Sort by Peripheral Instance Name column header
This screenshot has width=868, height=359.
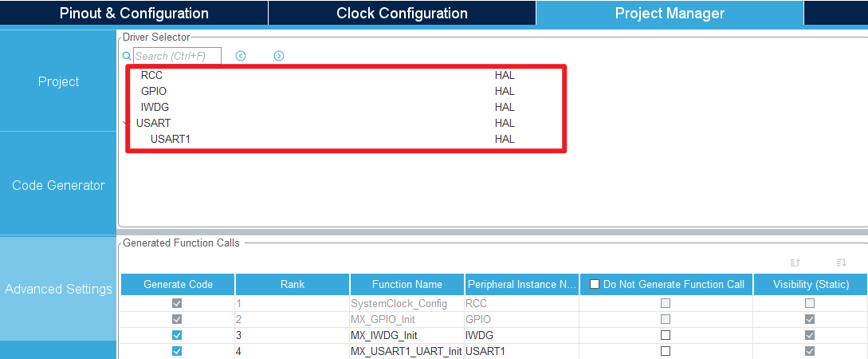coord(522,284)
